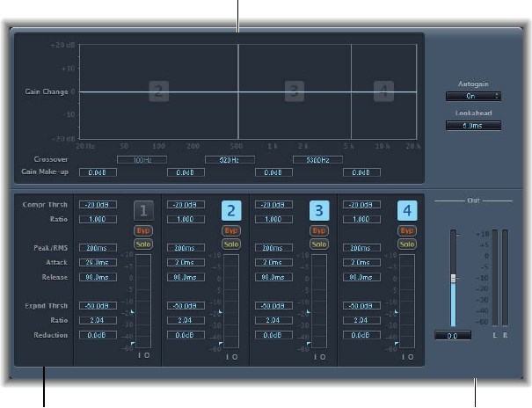
Task: Click band 3 compression threshold arrow on meter
Action: pos(309,312)
